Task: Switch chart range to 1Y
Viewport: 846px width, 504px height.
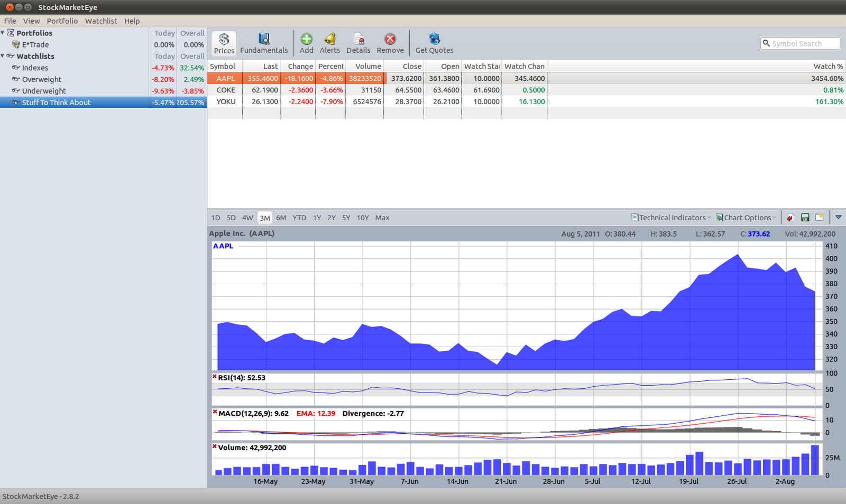Action: coord(317,218)
